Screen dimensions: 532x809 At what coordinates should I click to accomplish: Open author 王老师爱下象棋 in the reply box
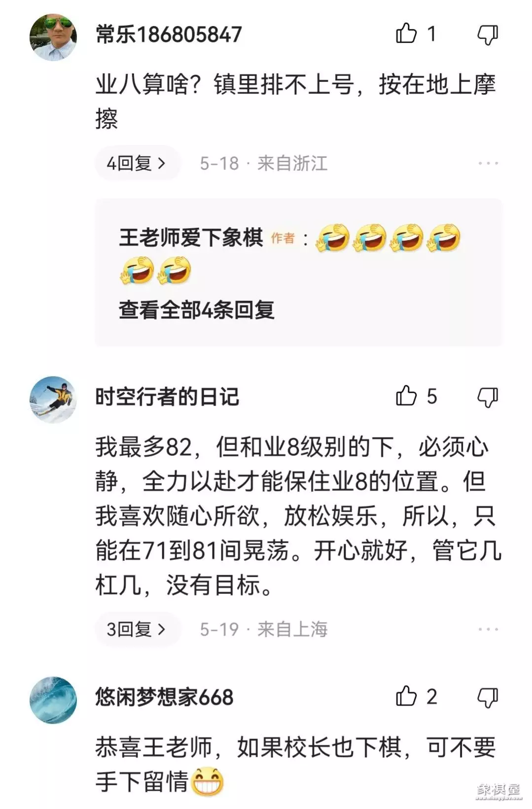(191, 238)
